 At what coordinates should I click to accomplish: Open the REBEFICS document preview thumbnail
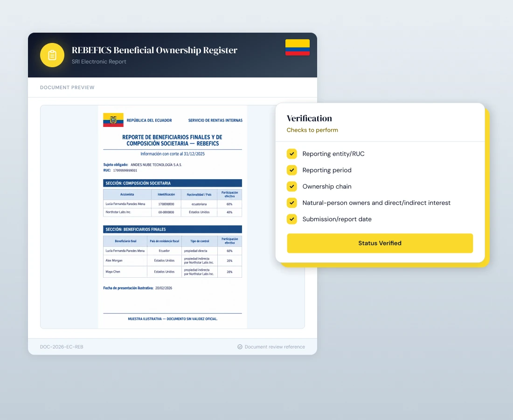click(173, 217)
